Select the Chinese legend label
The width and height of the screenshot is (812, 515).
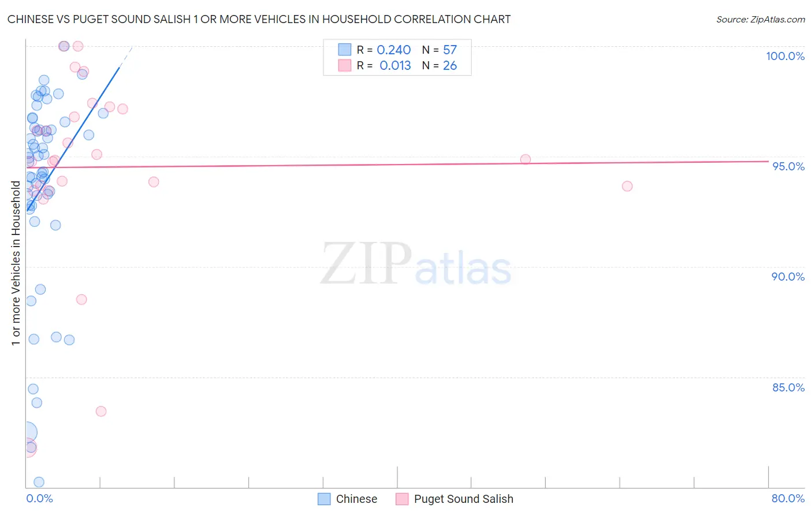pyautogui.click(x=356, y=499)
